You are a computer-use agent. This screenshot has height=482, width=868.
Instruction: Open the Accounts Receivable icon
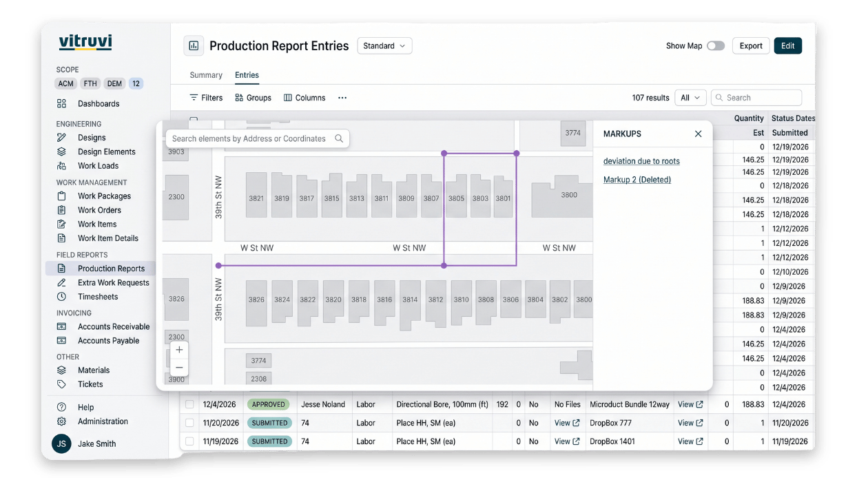(x=62, y=327)
